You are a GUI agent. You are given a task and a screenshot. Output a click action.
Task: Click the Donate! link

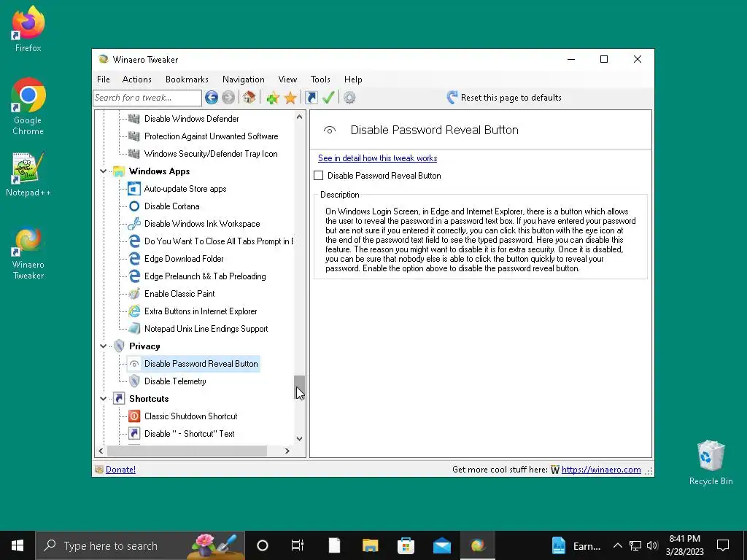pyautogui.click(x=120, y=470)
